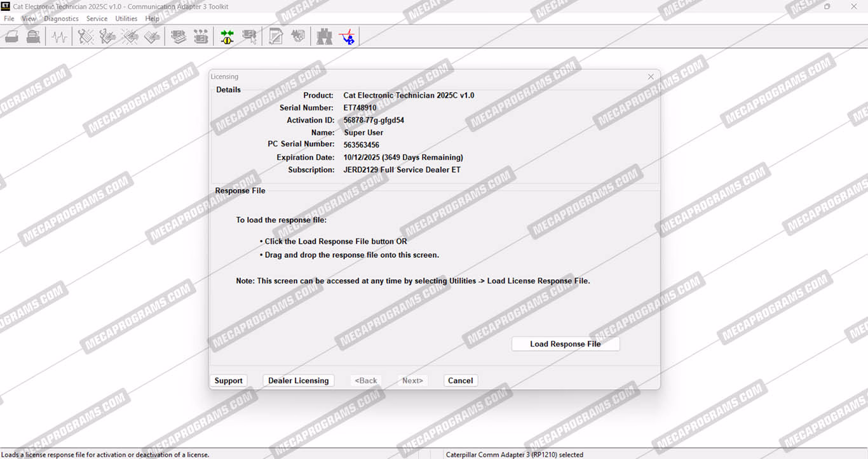Open the Service menu

(x=97, y=18)
